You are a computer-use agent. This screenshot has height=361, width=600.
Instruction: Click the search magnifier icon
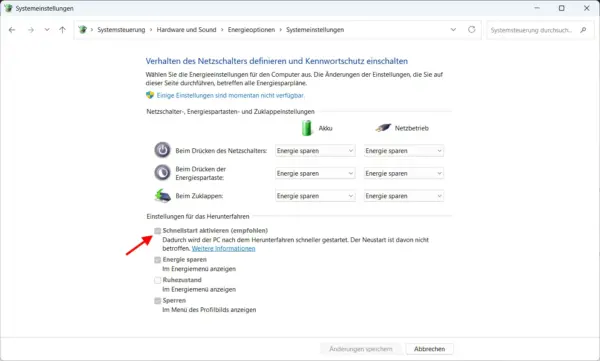point(583,29)
